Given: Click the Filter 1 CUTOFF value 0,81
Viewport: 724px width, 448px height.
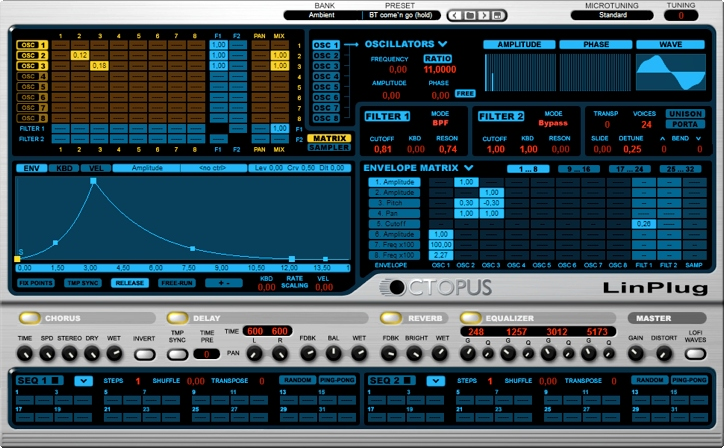Looking at the screenshot, I should click(x=383, y=149).
